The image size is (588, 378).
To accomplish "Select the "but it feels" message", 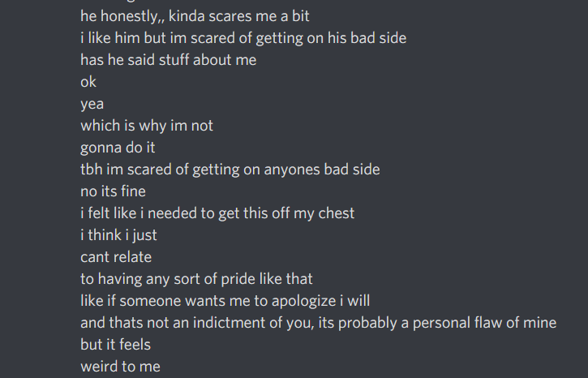I will [x=115, y=345].
